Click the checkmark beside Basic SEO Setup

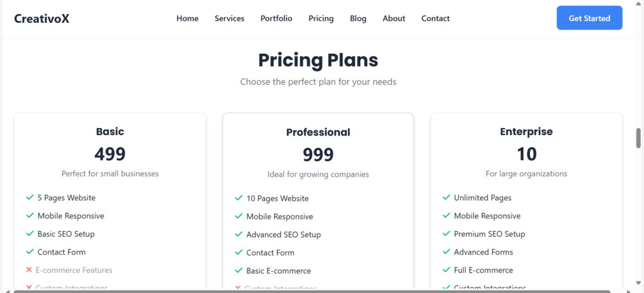29,234
